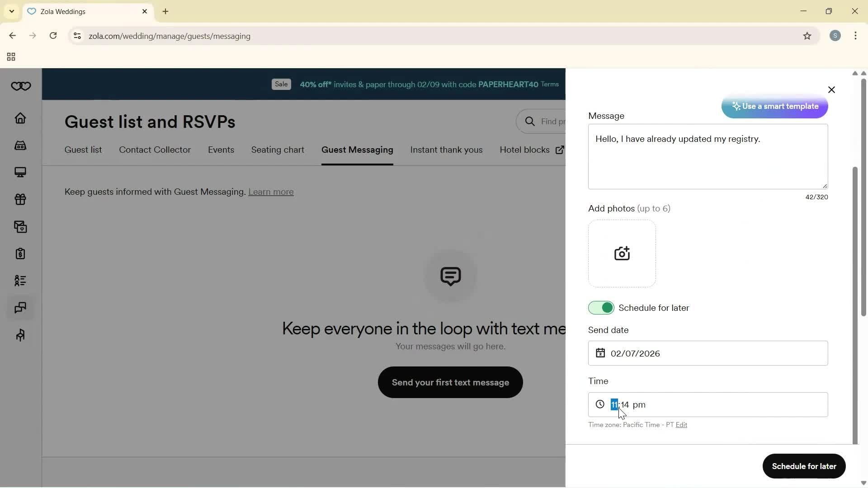Open the Home icon in the sidebar

tap(20, 118)
